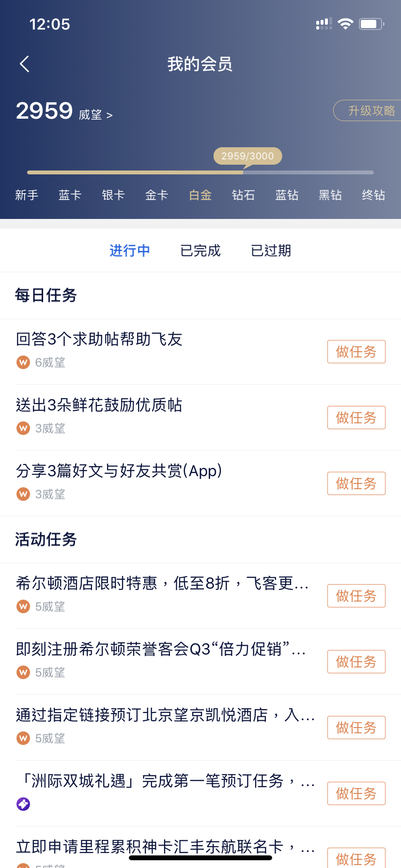Image resolution: width=401 pixels, height=868 pixels.
Task: Tap the back arrow icon
Action: [25, 64]
